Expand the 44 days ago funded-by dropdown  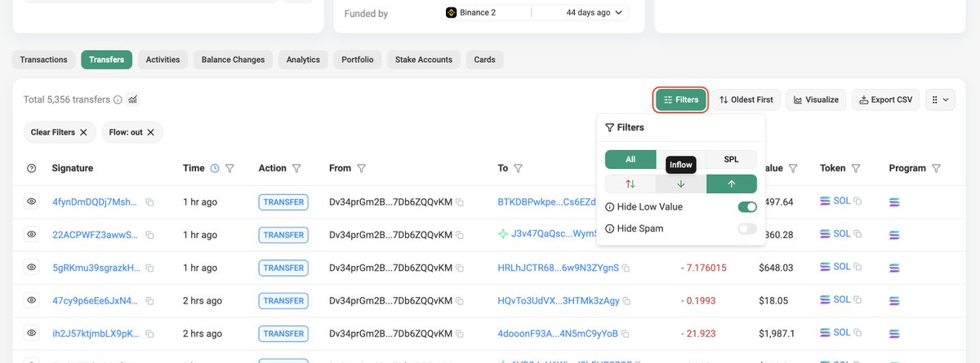coord(595,13)
